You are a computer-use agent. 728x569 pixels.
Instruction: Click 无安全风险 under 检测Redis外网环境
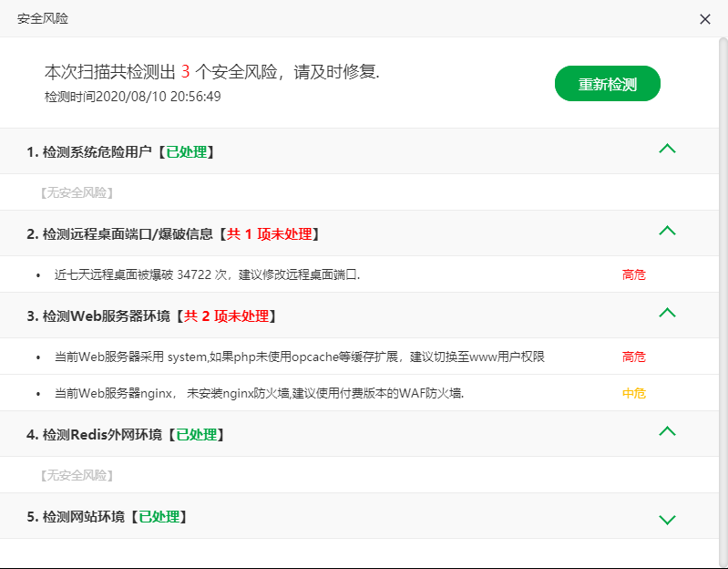coord(77,475)
